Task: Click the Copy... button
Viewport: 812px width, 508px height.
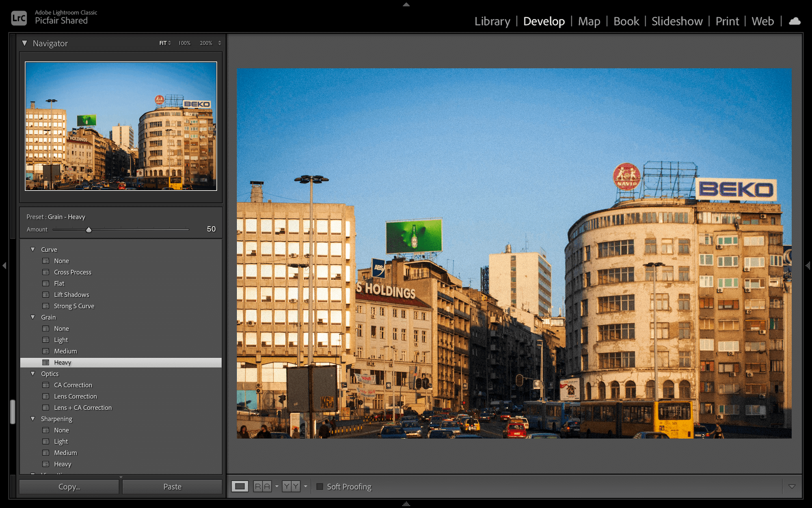Action: pos(69,486)
